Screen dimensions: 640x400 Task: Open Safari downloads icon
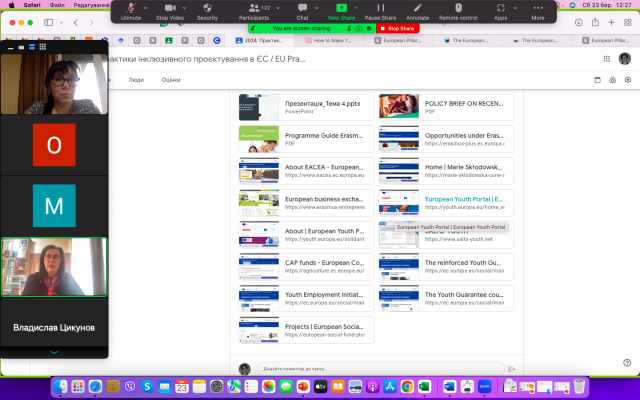tap(579, 22)
